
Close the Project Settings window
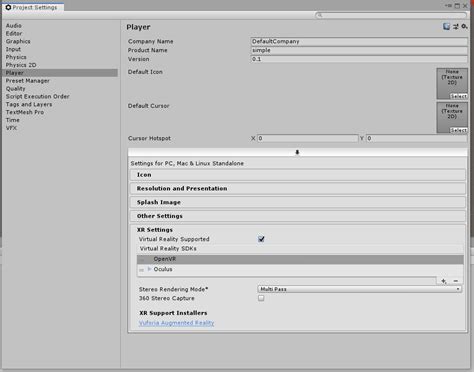tap(465, 6)
